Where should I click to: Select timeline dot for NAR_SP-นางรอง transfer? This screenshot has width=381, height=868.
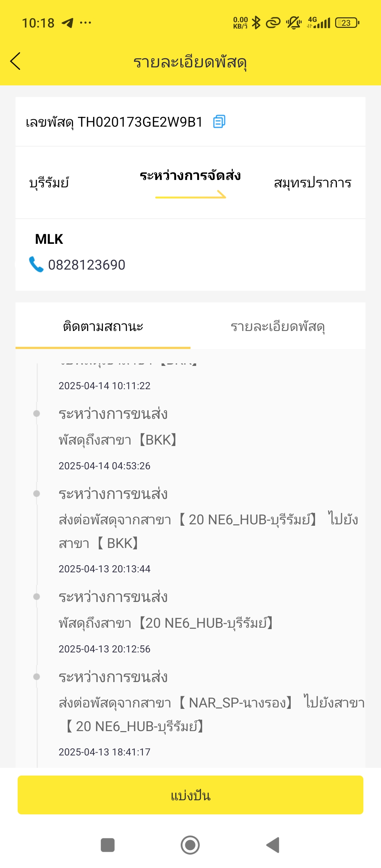pos(36,677)
